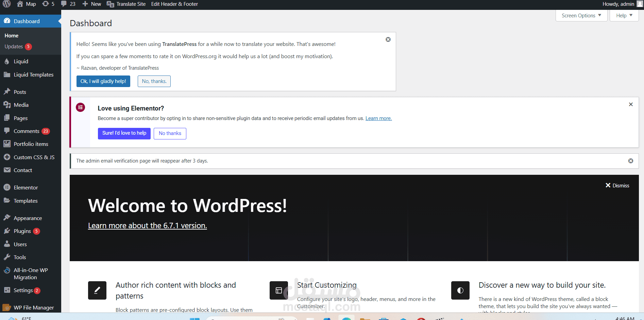This screenshot has height=320, width=644.
Task: Open 'Learn more about the 6.7.1 version.'
Action: tap(147, 225)
